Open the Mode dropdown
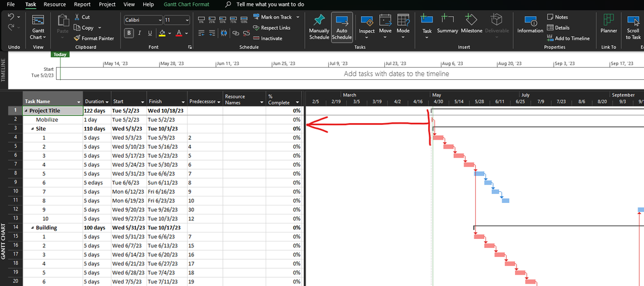This screenshot has width=644, height=286. click(403, 37)
